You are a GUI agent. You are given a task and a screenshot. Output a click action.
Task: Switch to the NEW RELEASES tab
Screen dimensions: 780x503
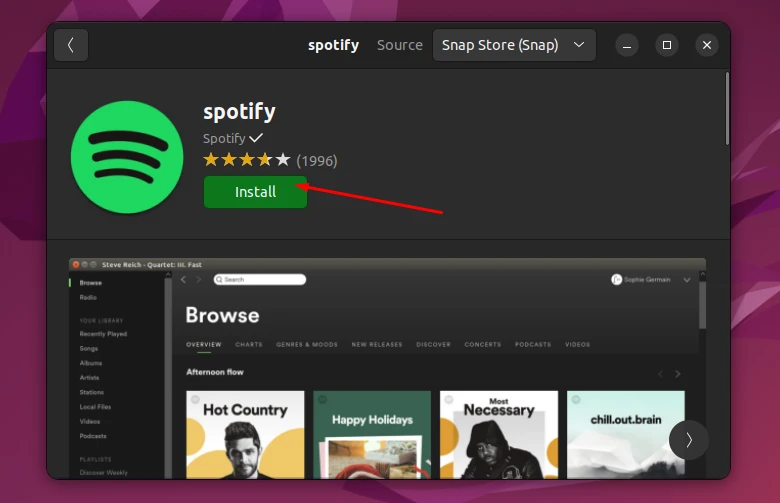pos(377,344)
